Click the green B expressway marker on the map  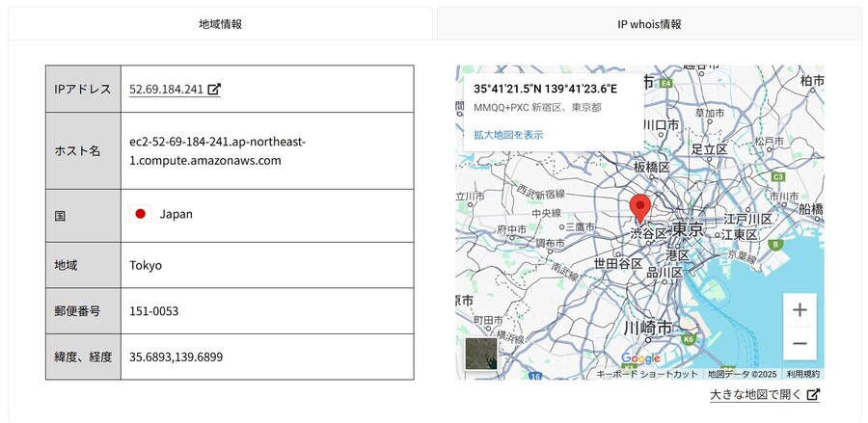coord(775,244)
